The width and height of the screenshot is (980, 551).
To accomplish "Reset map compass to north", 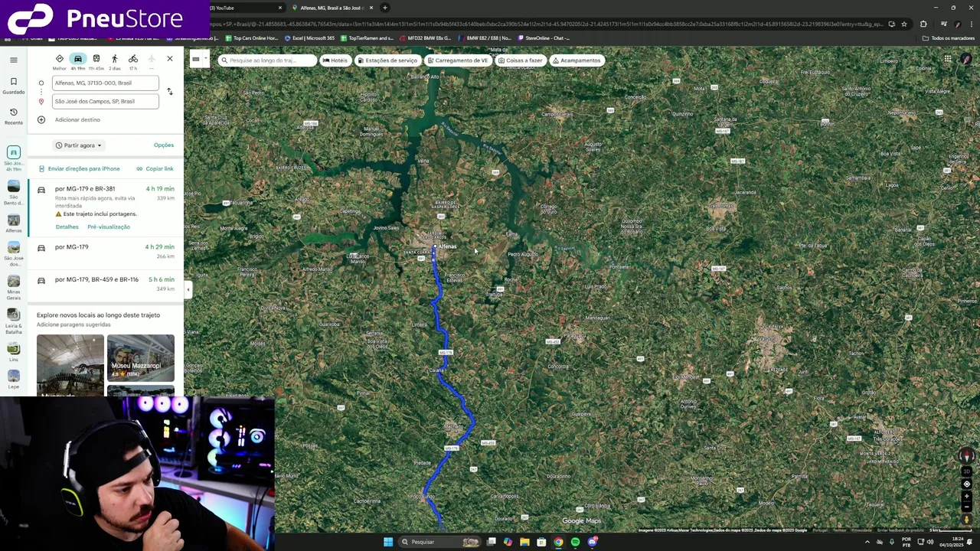I will [x=967, y=456].
